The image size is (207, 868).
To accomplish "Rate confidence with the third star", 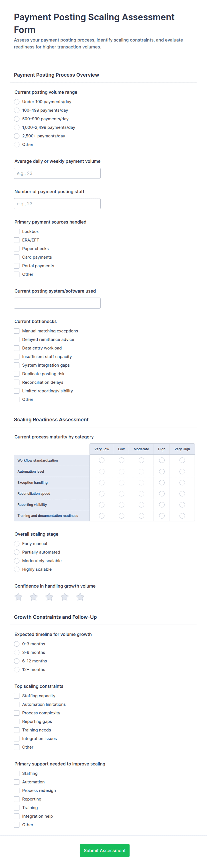I will 49,597.
